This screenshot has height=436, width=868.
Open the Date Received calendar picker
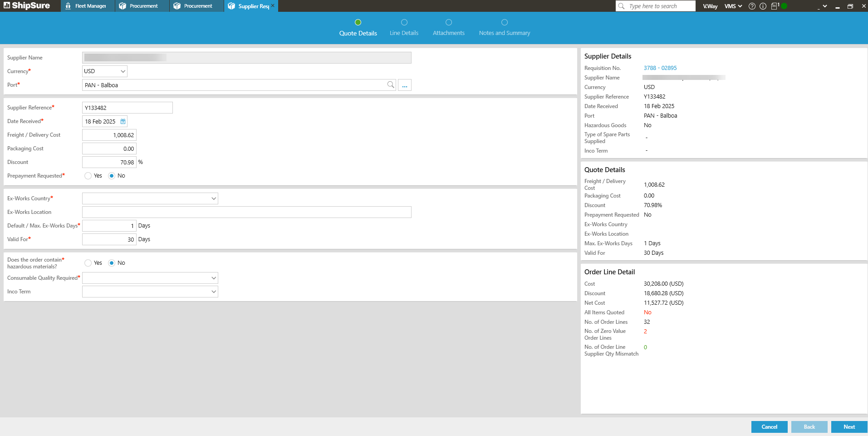pyautogui.click(x=123, y=121)
